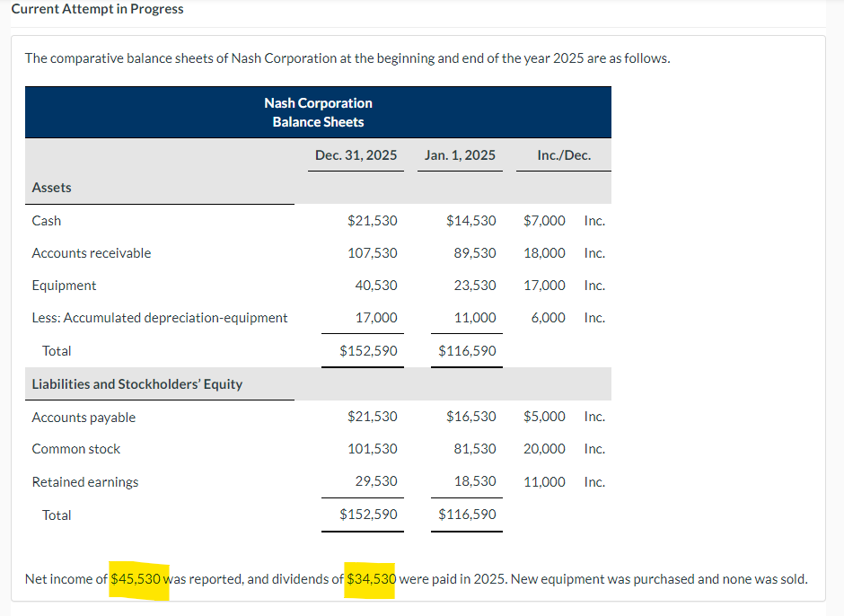
Task: Click the 18,000 increase value
Action: [x=544, y=253]
